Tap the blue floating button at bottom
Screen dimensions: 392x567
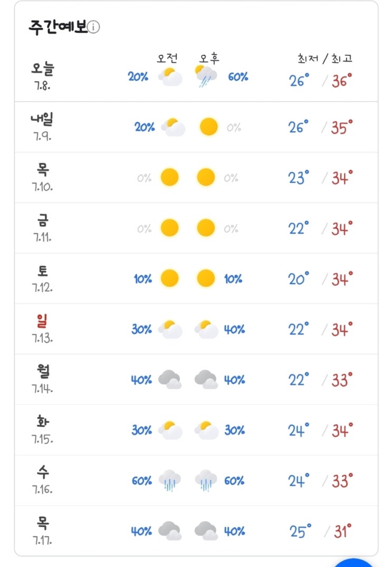click(353, 563)
